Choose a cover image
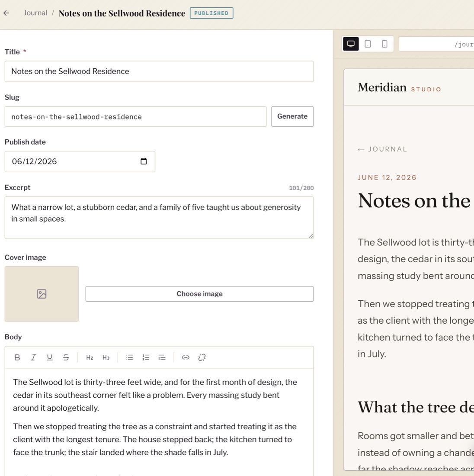474x476 pixels. pos(199,294)
